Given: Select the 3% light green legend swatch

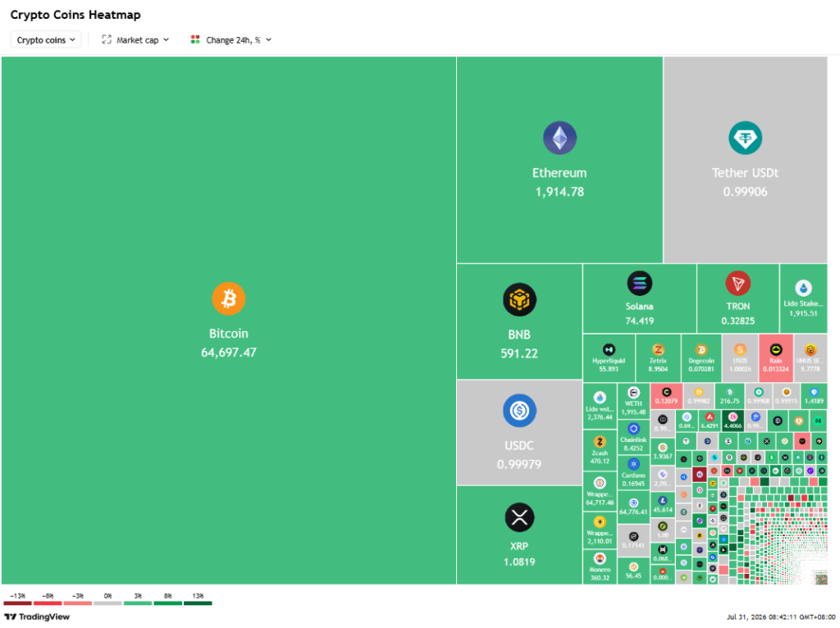Looking at the screenshot, I should [138, 603].
